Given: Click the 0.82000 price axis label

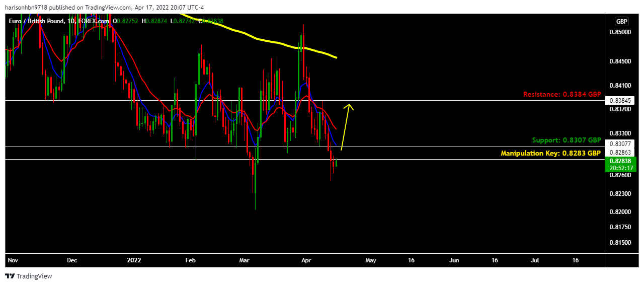Looking at the screenshot, I should (620, 212).
